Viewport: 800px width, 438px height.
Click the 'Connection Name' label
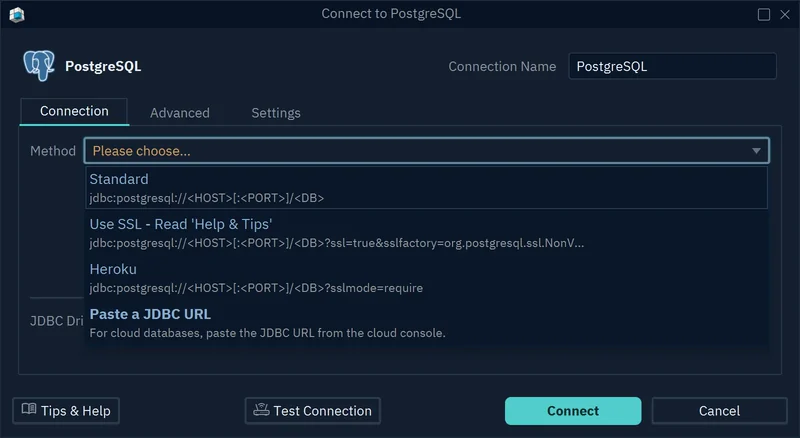point(502,66)
